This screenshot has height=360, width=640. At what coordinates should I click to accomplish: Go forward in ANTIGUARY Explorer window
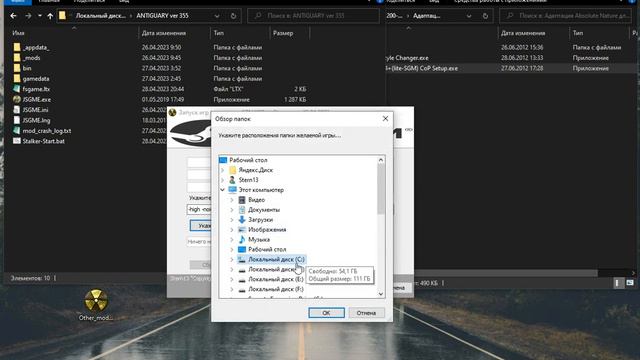(x=28, y=16)
